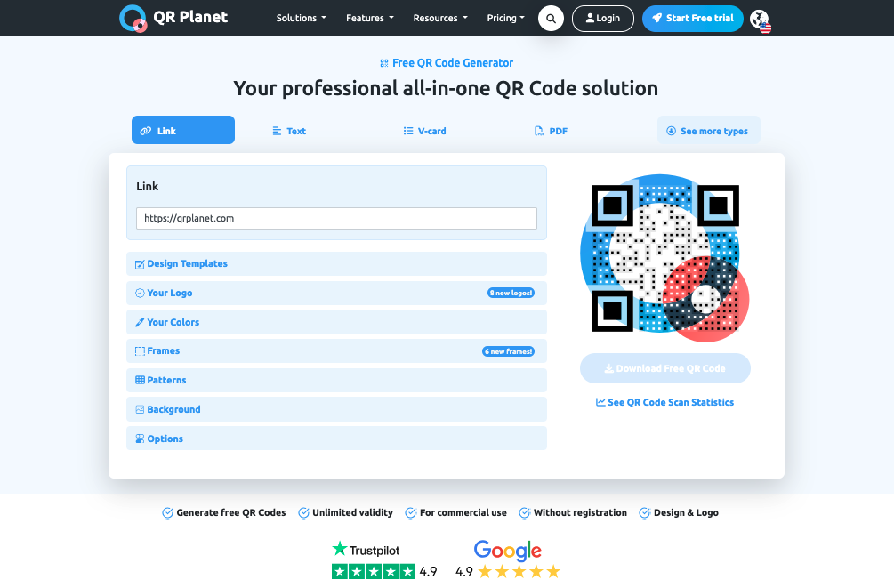Click the Google yellow star rating
Screen dimensions: 894x588
click(x=519, y=571)
